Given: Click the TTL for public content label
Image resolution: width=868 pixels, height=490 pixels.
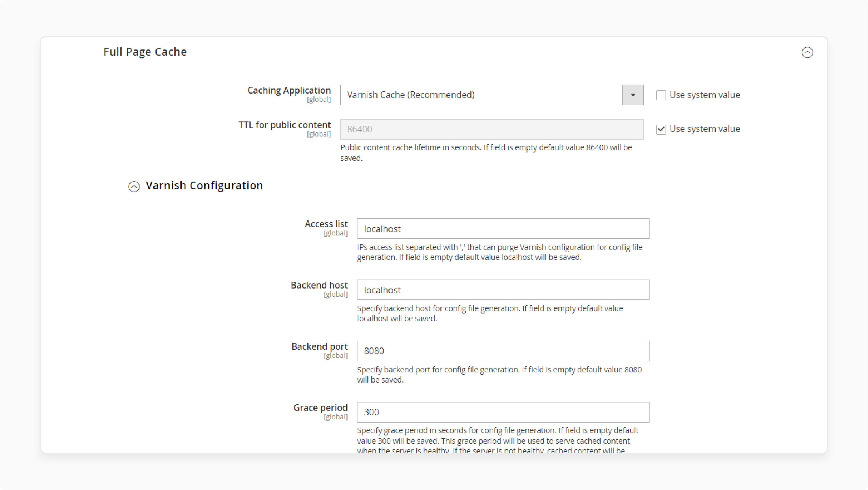Looking at the screenshot, I should (284, 125).
